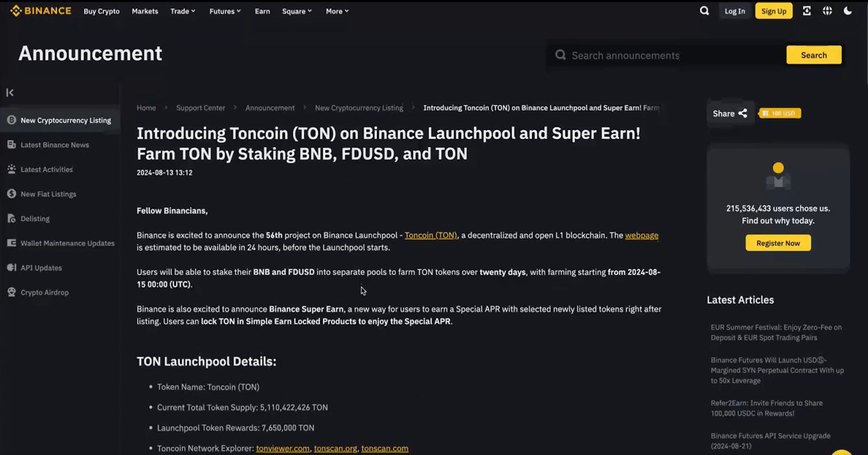The height and width of the screenshot is (455, 868).
Task: Click the Share icon button
Action: click(x=743, y=113)
